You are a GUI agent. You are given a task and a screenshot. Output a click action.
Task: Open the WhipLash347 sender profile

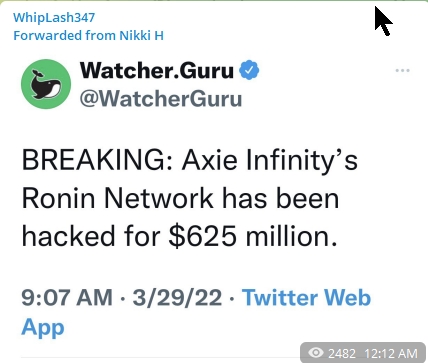tap(54, 17)
